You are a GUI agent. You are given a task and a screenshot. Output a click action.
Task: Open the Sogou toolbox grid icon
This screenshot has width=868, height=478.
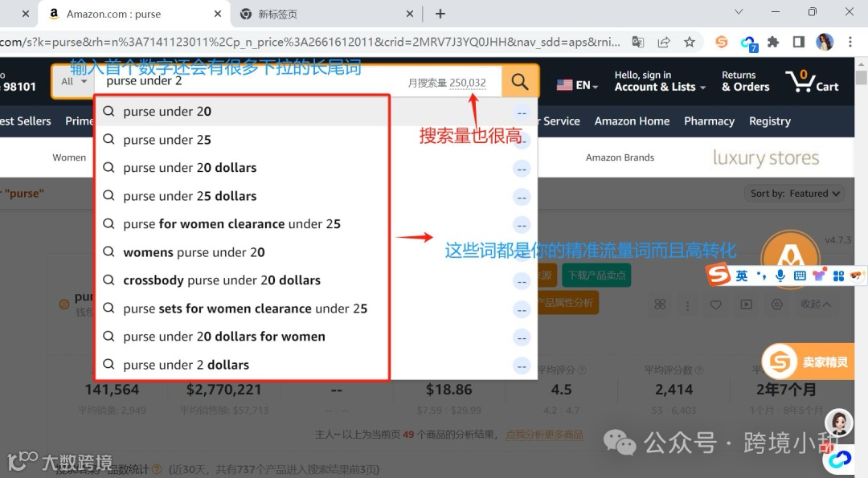coord(838,275)
